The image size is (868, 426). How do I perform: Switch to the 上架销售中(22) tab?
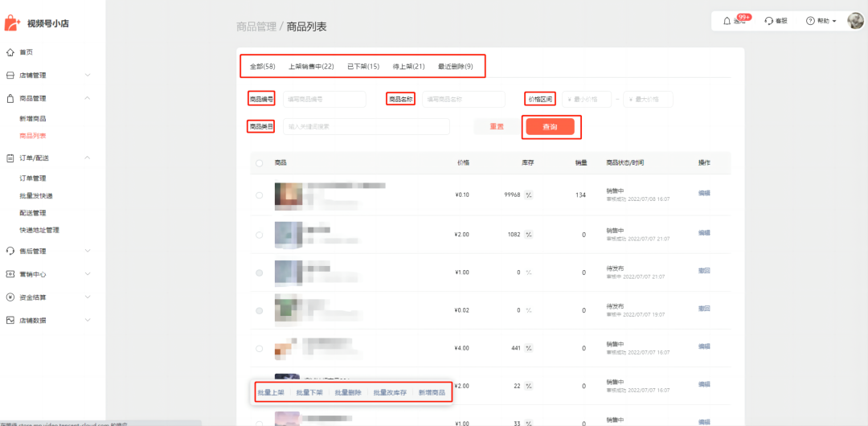pyautogui.click(x=311, y=67)
